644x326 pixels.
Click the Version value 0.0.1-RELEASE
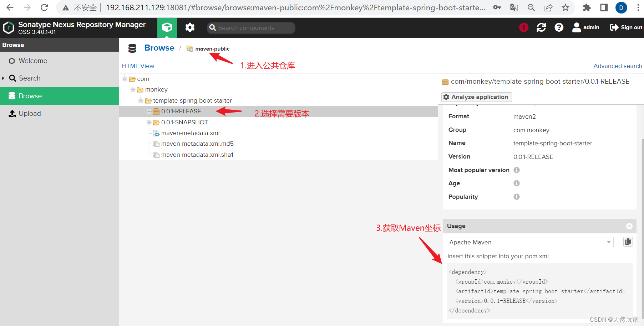pos(533,157)
